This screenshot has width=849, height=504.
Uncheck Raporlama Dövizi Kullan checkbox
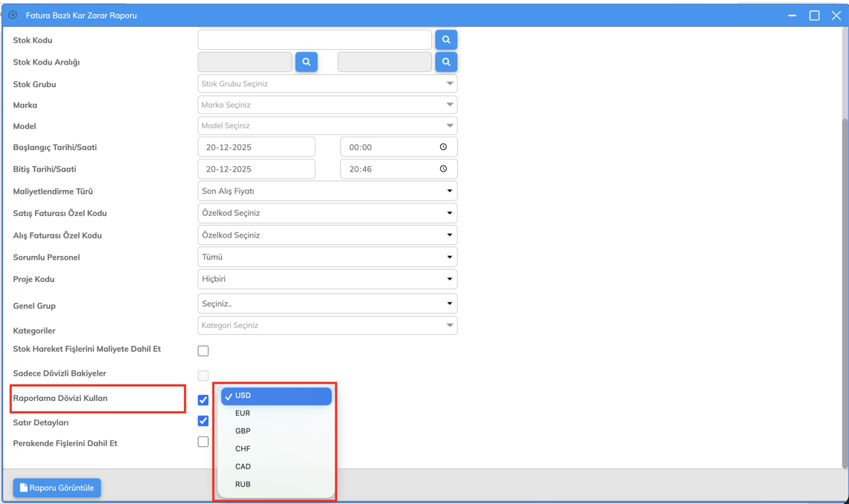point(203,400)
